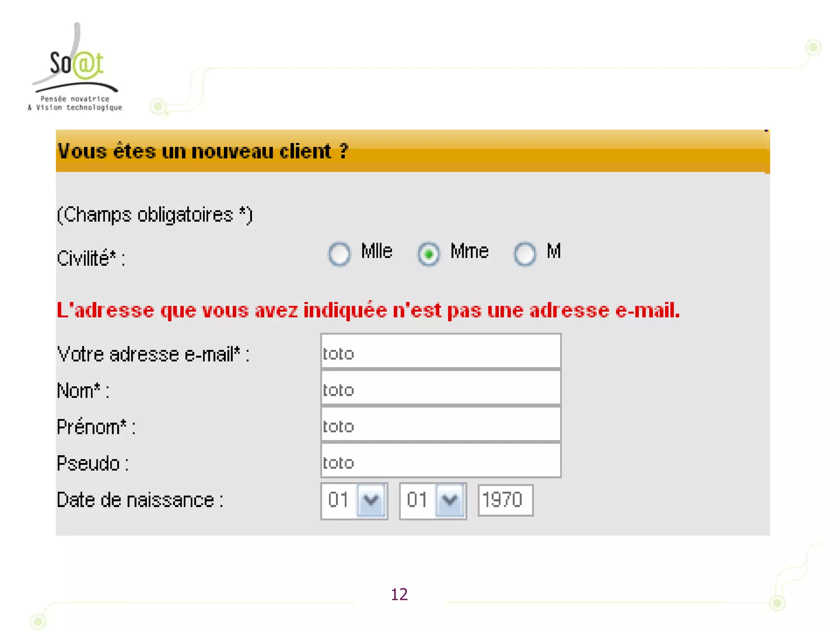Click the 'Champs obligatoires' note
The image size is (840, 630).
[x=155, y=215]
